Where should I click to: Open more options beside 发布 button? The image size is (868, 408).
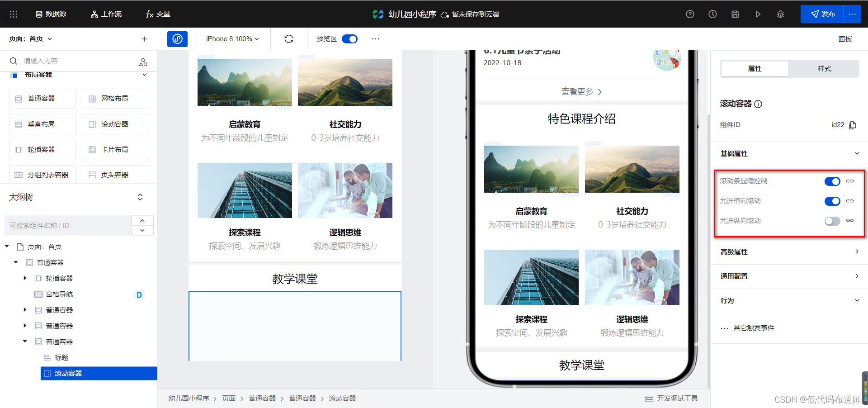pos(852,14)
